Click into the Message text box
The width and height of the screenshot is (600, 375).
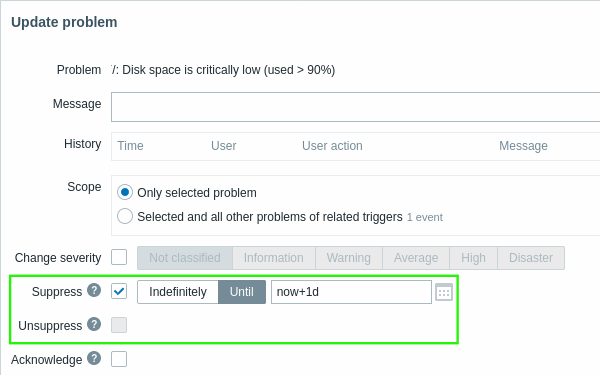point(355,107)
